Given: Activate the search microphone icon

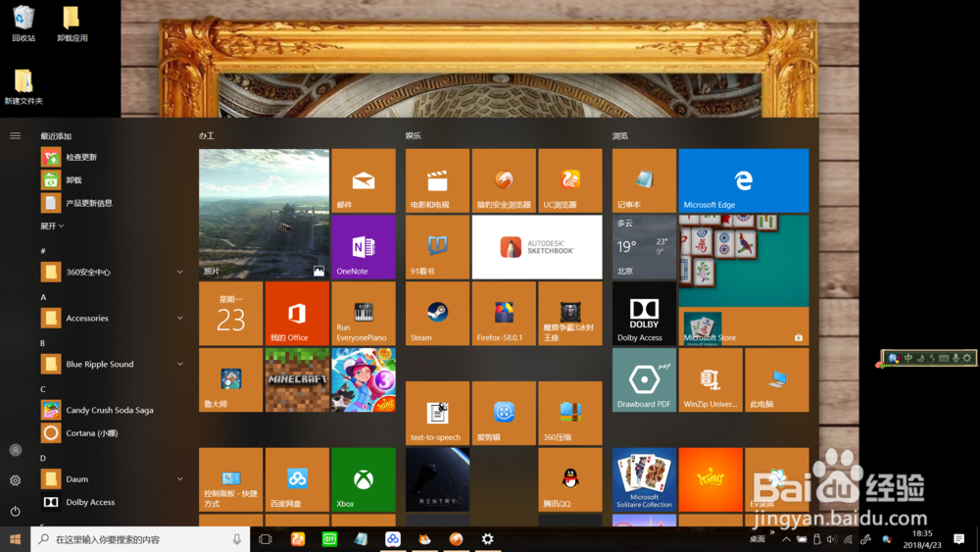Looking at the screenshot, I should click(x=237, y=539).
